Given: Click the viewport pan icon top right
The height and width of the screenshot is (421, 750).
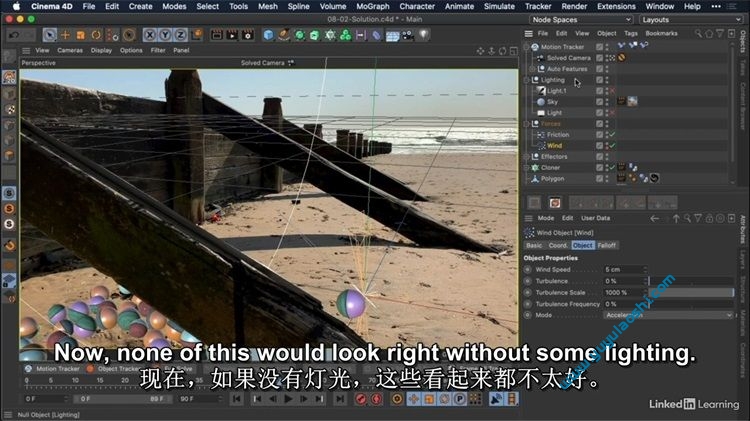Looking at the screenshot, I should 480,51.
